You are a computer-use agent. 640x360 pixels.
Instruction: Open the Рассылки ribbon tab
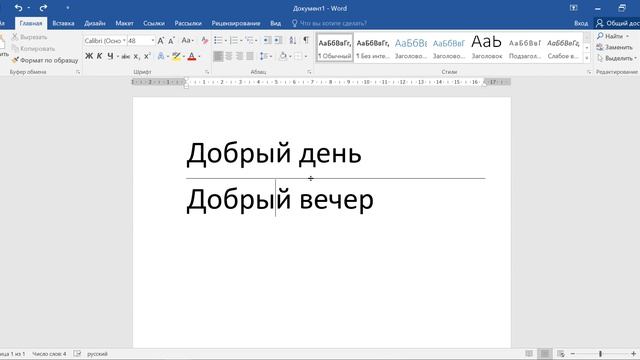188,23
